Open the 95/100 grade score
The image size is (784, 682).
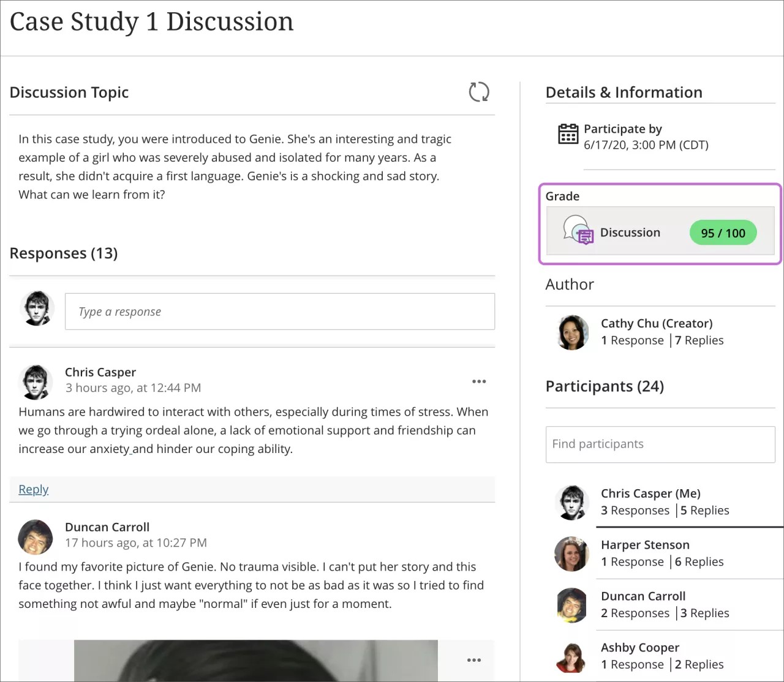pyautogui.click(x=723, y=233)
